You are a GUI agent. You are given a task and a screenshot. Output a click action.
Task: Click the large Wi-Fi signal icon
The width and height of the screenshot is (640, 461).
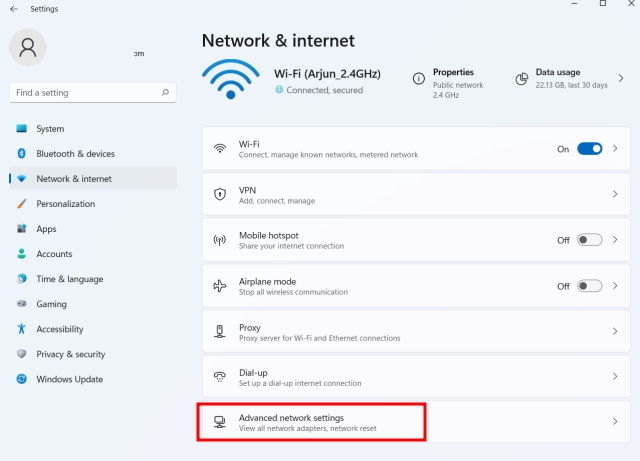click(x=231, y=79)
